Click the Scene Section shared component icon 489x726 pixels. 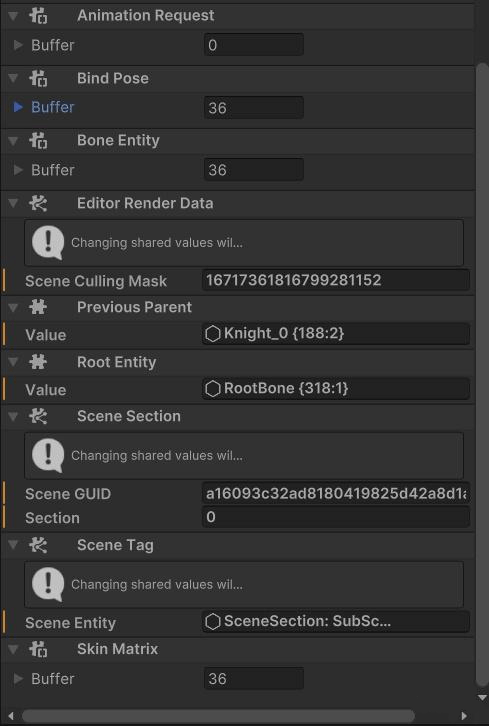coord(38,416)
